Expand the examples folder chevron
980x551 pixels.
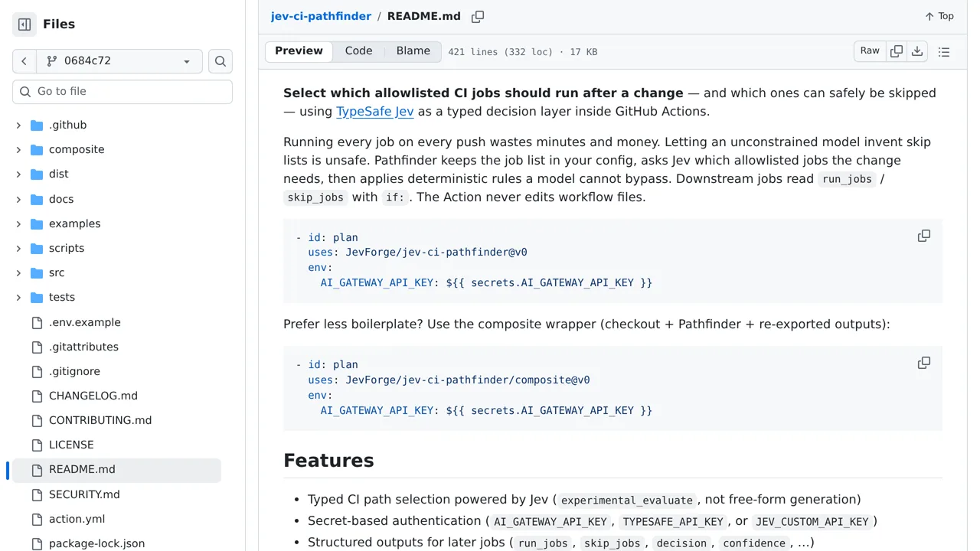click(x=18, y=224)
